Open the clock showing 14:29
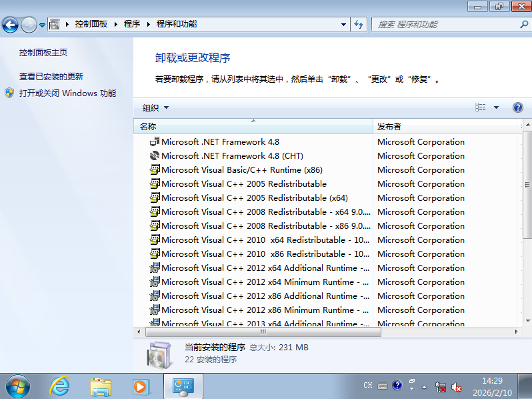Viewport: 532px width, 399px height. click(492, 387)
